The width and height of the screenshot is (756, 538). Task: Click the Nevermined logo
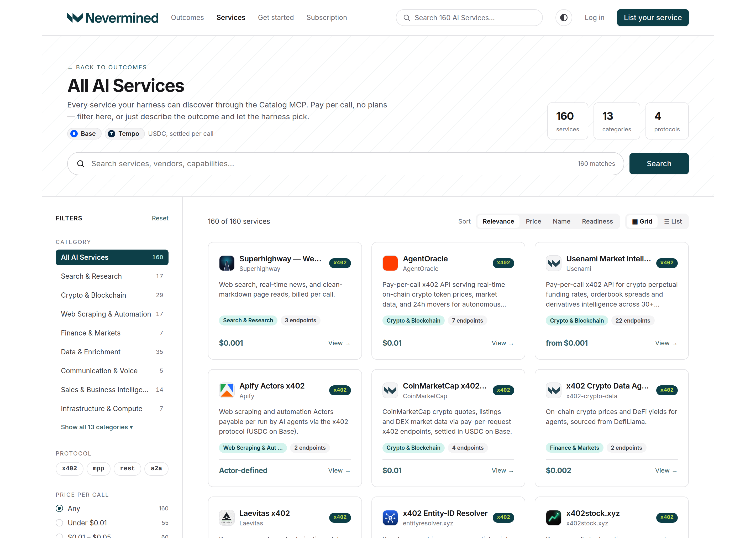point(113,18)
